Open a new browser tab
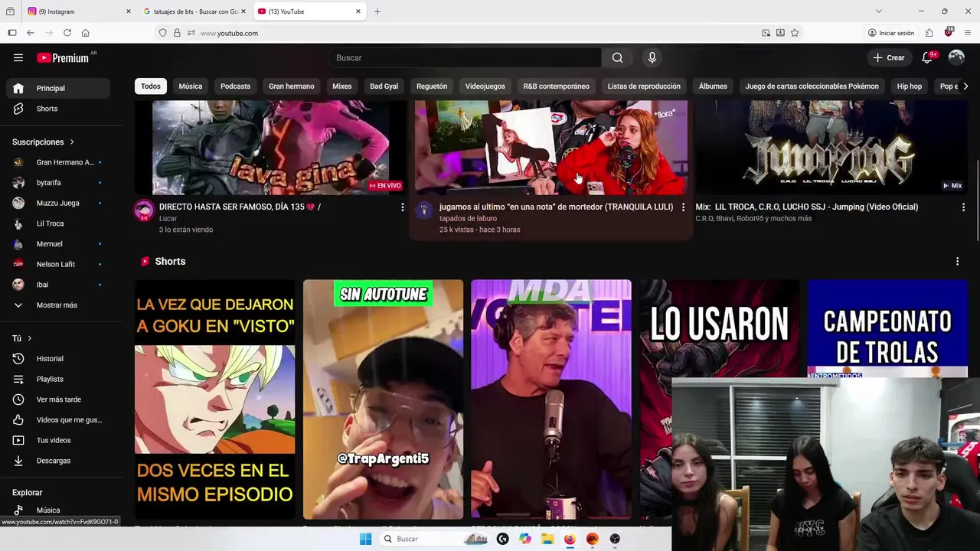The width and height of the screenshot is (980, 551). tap(377, 11)
